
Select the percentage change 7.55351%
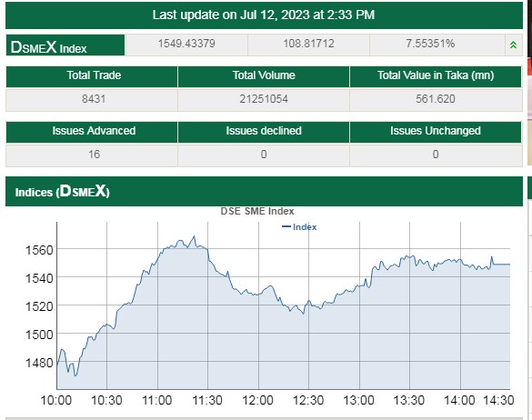(430, 44)
